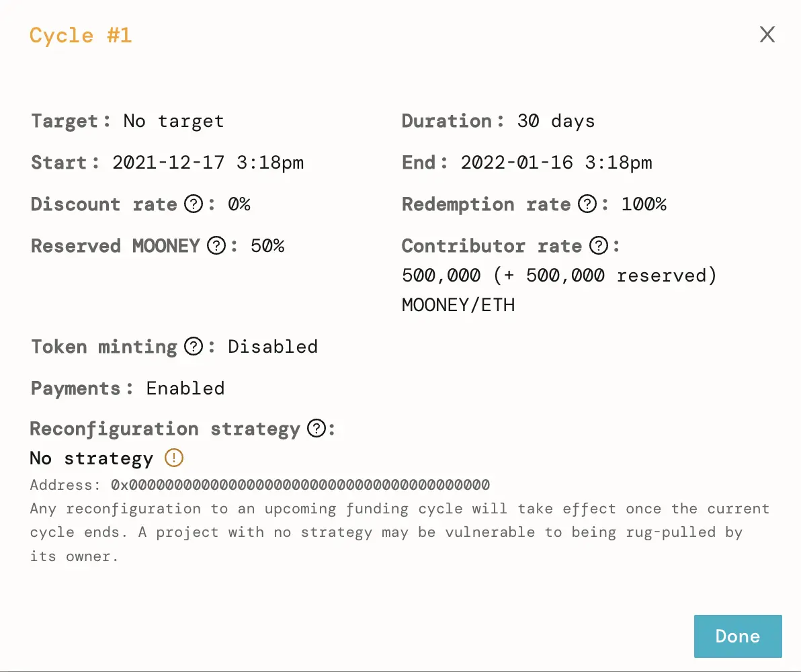The height and width of the screenshot is (672, 801).
Task: Select the Payments Enabled value
Action: 185,388
